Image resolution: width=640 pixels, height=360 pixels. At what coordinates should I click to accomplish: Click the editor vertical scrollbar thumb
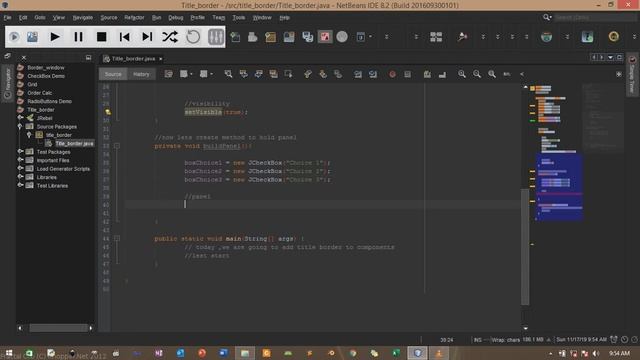525,247
